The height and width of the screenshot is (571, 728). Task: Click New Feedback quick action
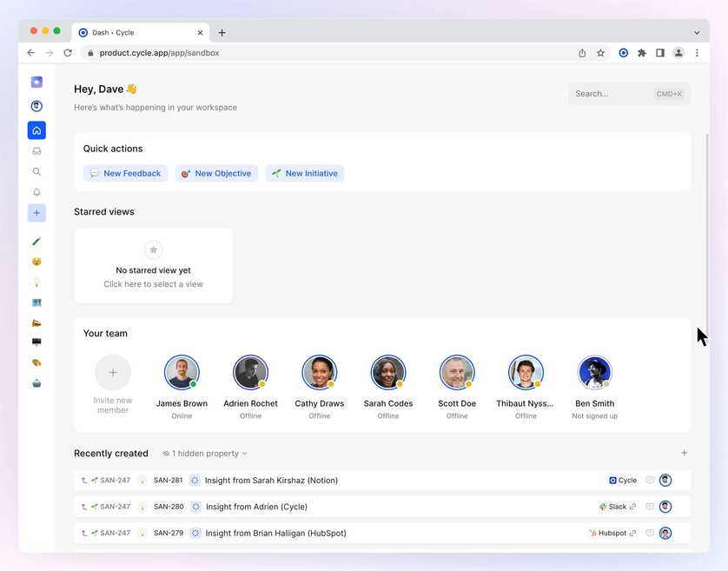(x=125, y=173)
